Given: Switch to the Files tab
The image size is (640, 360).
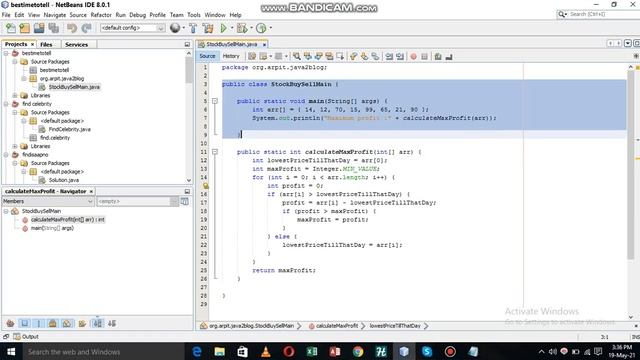Looking at the screenshot, I should 46,44.
